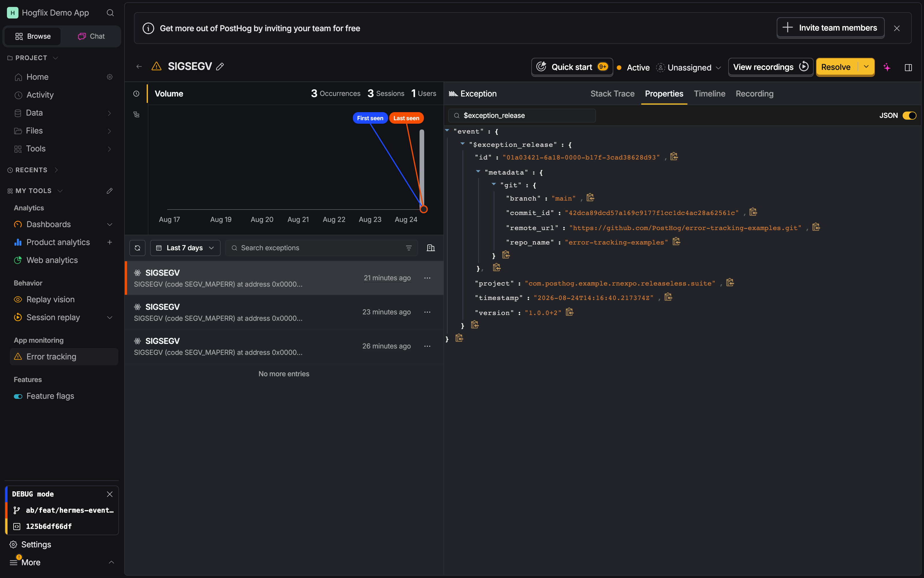Viewport: 924px width, 578px height.
Task: Collapse the "$exception_release" JSON node
Action: point(462,144)
